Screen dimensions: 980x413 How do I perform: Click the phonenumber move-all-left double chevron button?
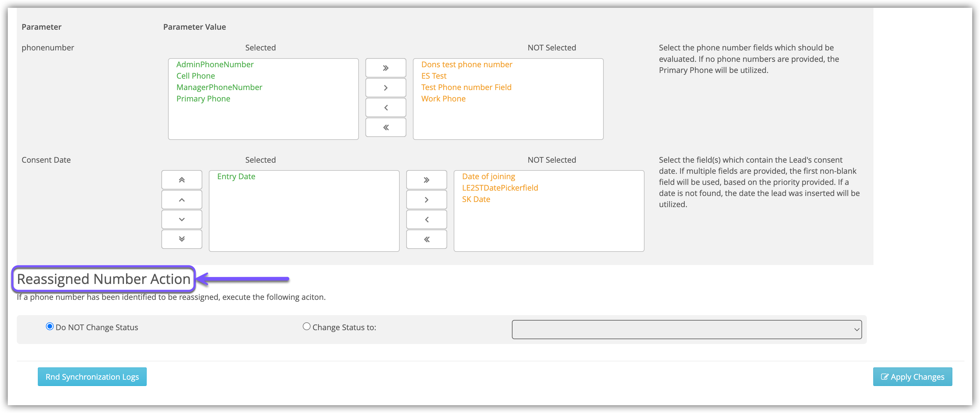pyautogui.click(x=385, y=128)
